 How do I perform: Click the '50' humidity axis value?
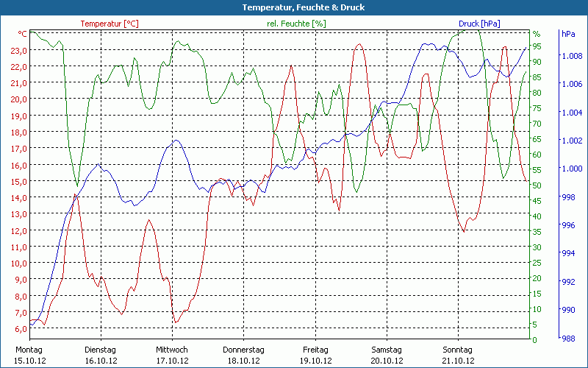(x=537, y=185)
